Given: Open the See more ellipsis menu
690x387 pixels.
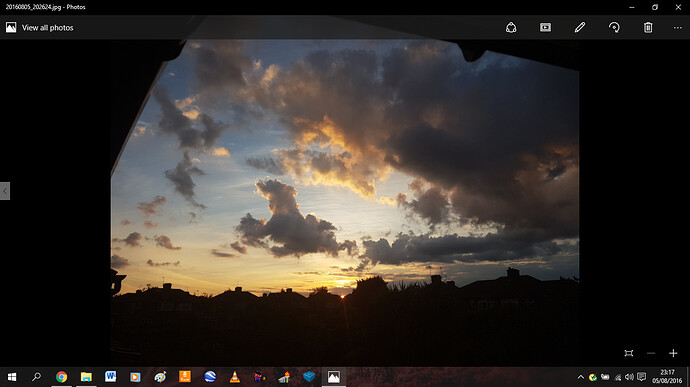Looking at the screenshot, I should coord(678,28).
